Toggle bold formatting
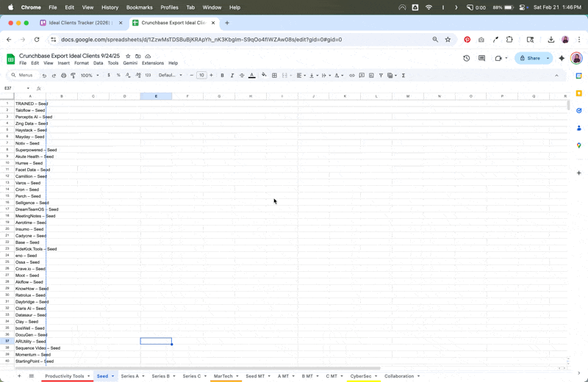The image size is (588, 382). [223, 76]
